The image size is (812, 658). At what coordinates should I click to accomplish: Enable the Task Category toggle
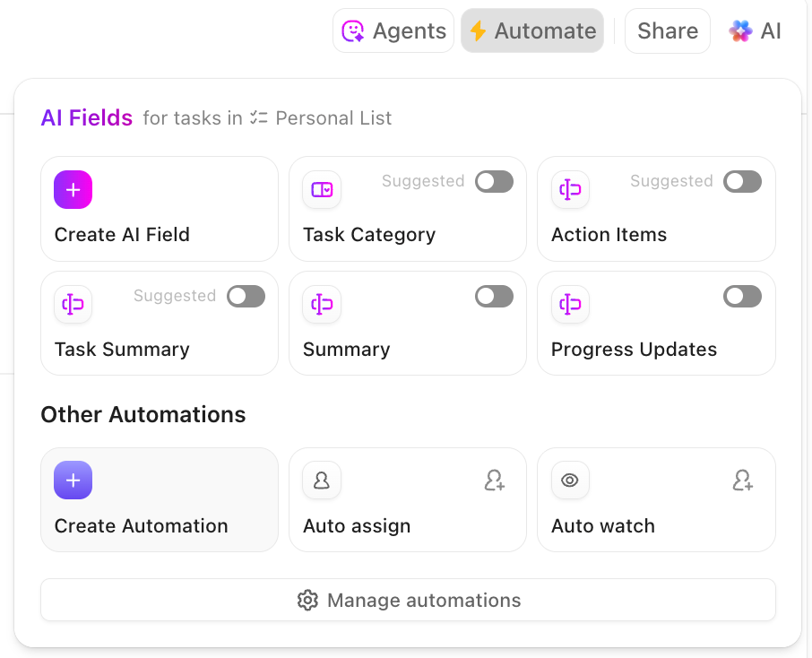[494, 182]
